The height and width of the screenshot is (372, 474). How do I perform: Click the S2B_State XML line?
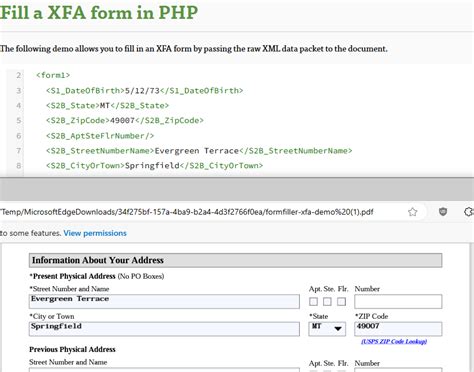coord(107,105)
